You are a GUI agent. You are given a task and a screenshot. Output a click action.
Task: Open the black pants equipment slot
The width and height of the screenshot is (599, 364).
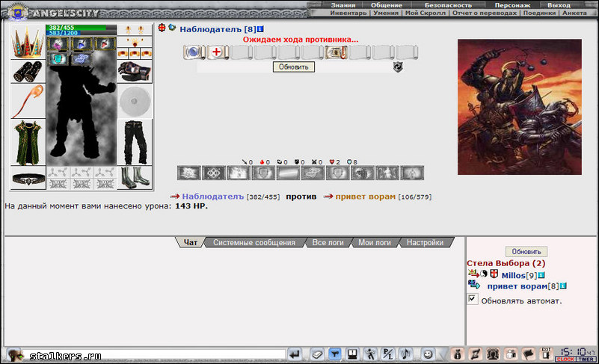[135, 142]
